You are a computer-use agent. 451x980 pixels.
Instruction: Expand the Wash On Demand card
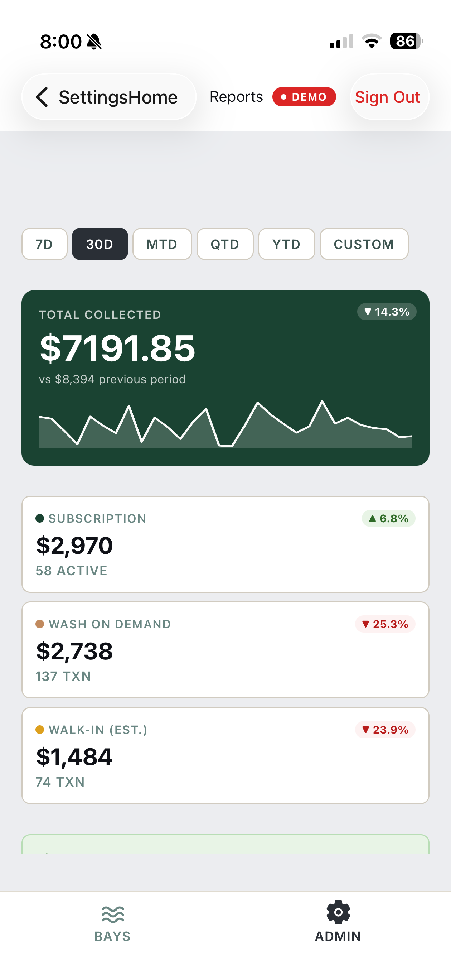click(225, 650)
